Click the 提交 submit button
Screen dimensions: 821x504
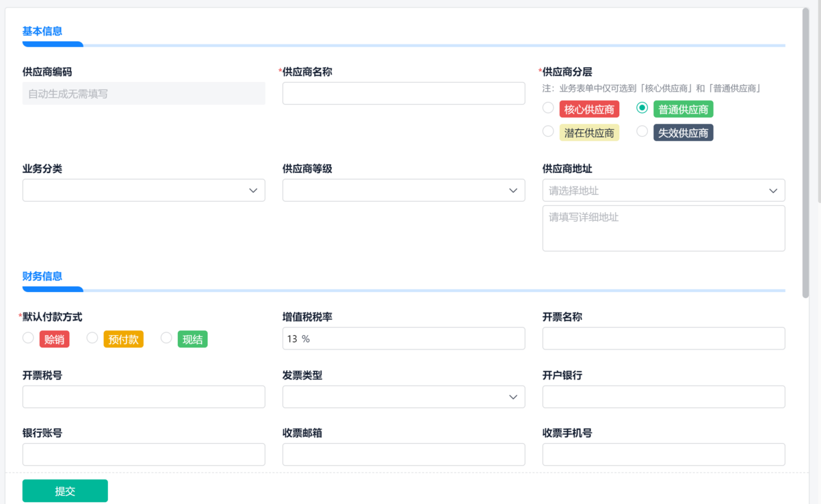[65, 491]
